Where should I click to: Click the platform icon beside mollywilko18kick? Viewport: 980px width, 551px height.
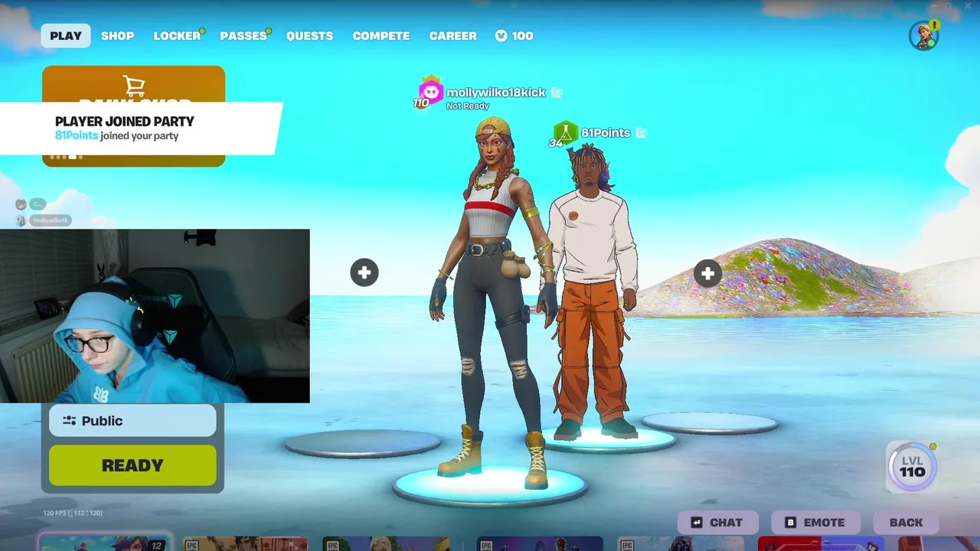click(x=557, y=93)
